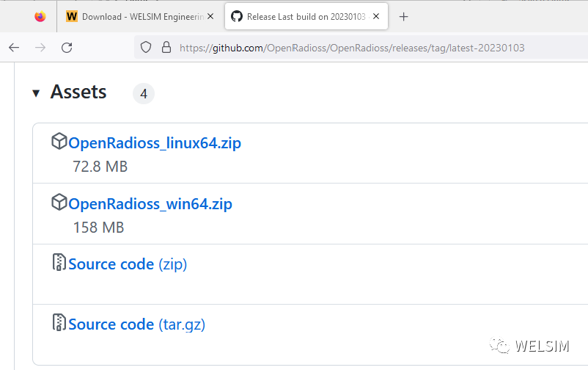This screenshot has width=588, height=370.
Task: Click the package icon beside OpenRadioss_linux64.zip
Action: tap(59, 141)
